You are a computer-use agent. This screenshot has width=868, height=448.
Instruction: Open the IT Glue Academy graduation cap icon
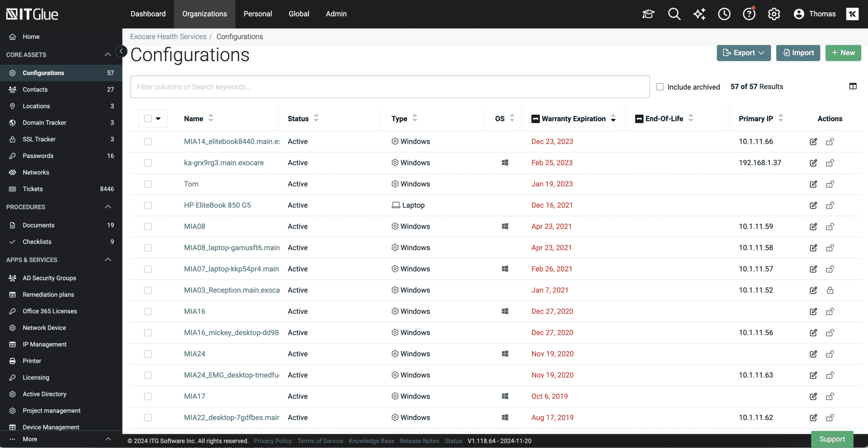point(648,14)
